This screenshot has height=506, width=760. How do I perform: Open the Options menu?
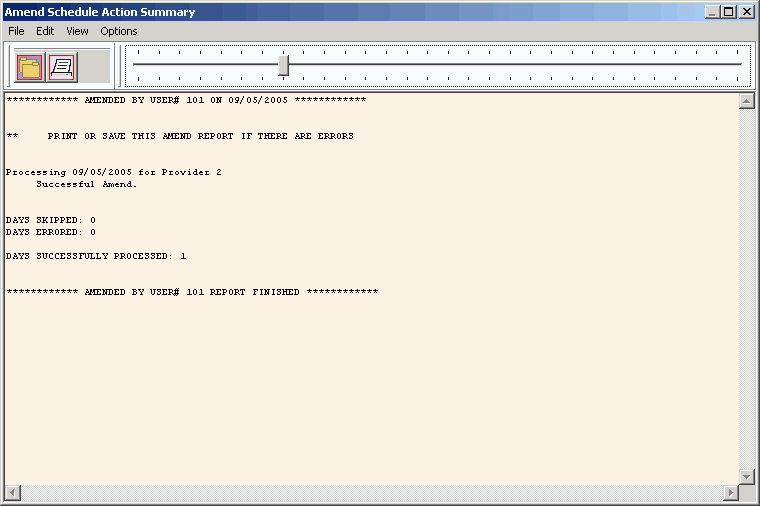click(x=119, y=31)
